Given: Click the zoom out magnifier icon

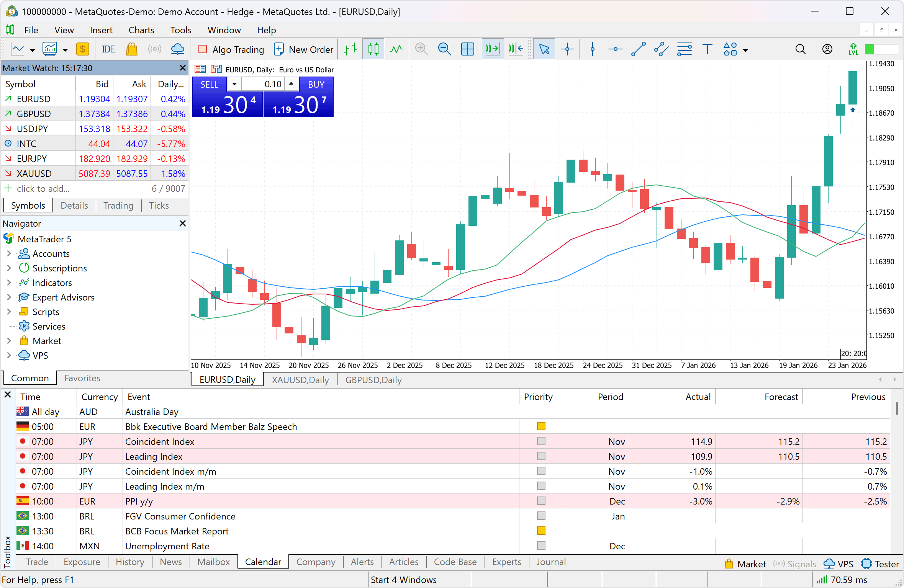Looking at the screenshot, I should 444,49.
